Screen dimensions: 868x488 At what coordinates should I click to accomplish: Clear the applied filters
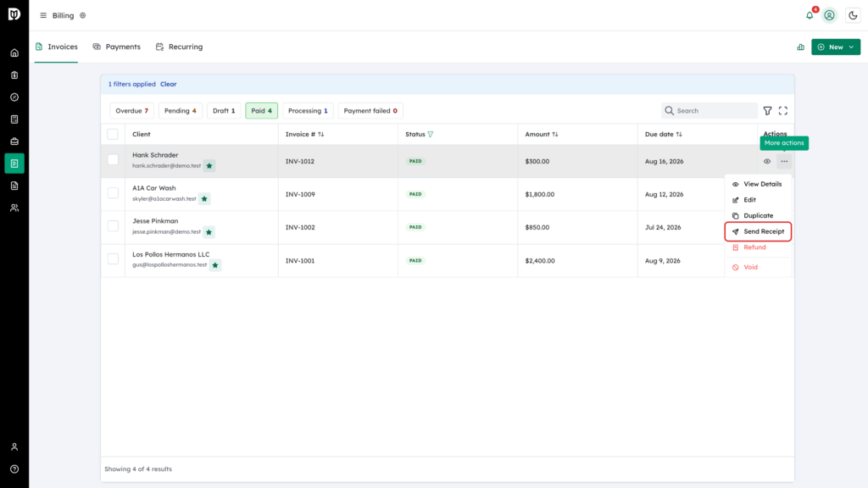pos(169,84)
